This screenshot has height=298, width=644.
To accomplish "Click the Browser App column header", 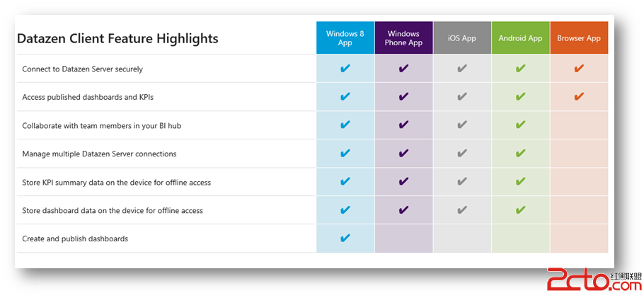I will (x=579, y=38).
